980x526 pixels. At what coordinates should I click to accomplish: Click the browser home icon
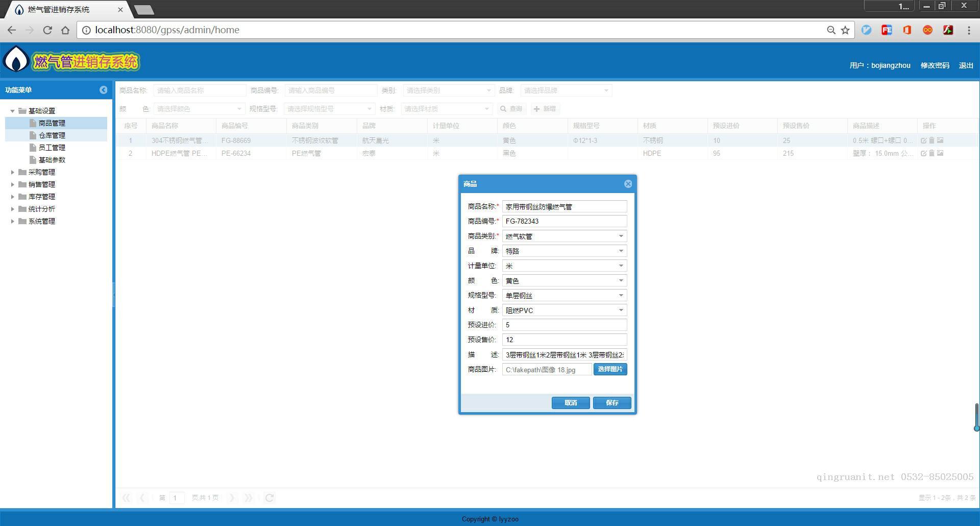click(65, 30)
